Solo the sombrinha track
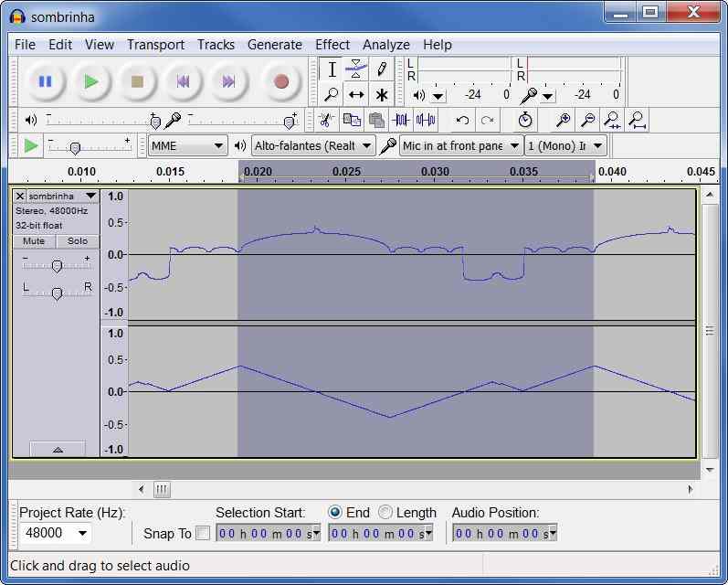728x585 pixels. pyautogui.click(x=78, y=241)
